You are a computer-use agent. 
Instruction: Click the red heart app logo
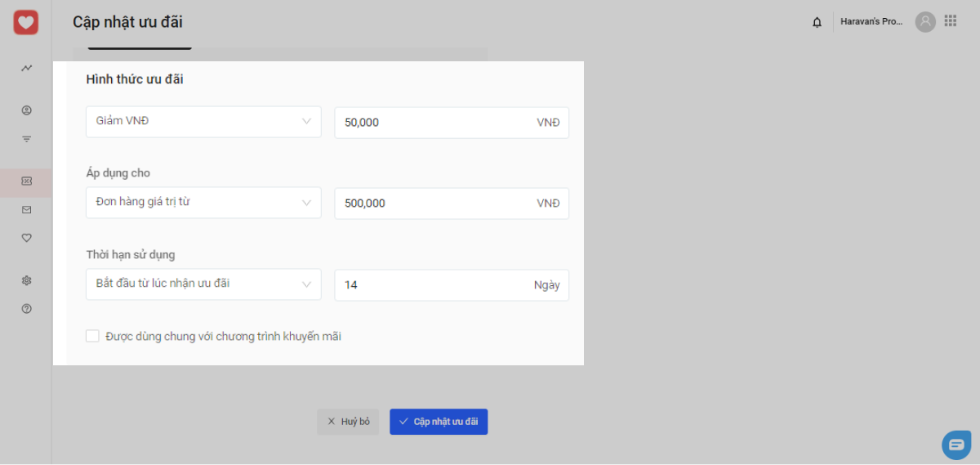pos(26,22)
